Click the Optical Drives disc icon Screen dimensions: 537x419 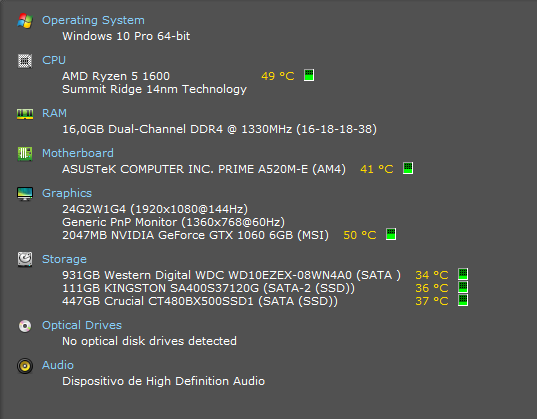point(25,326)
